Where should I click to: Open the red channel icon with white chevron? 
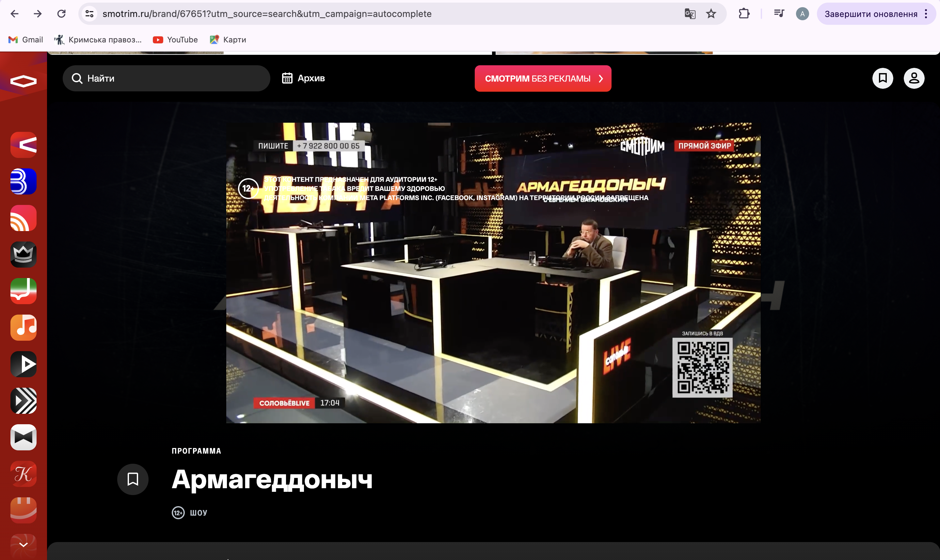[x=24, y=145]
